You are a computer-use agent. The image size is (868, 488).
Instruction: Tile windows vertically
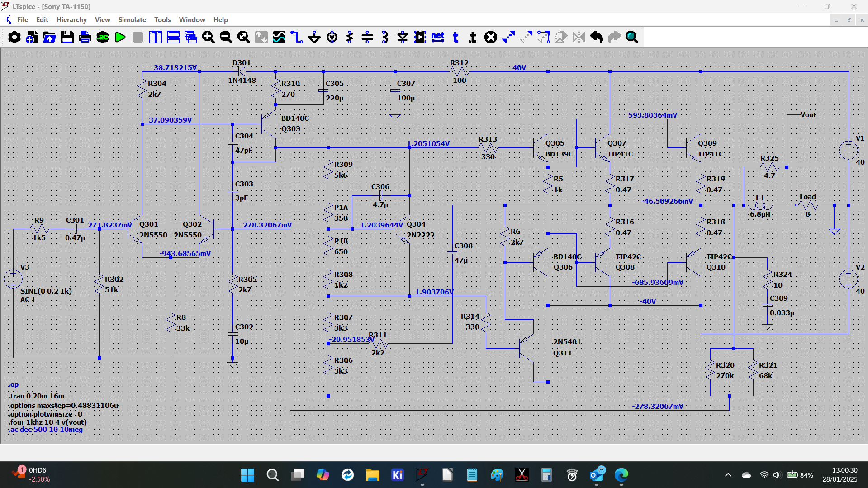click(x=156, y=37)
